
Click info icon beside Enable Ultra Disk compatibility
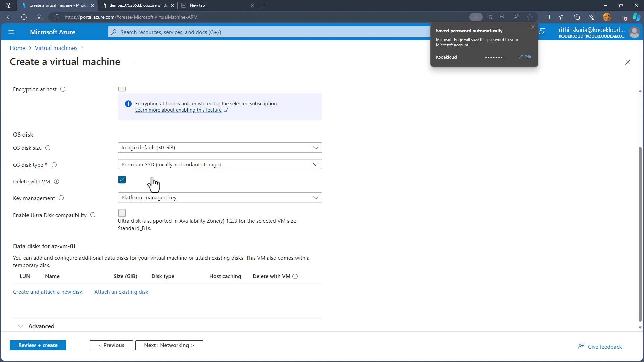[93, 215]
